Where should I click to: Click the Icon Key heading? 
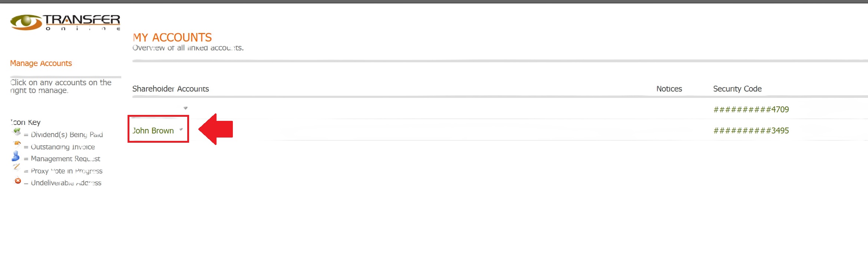point(26,122)
